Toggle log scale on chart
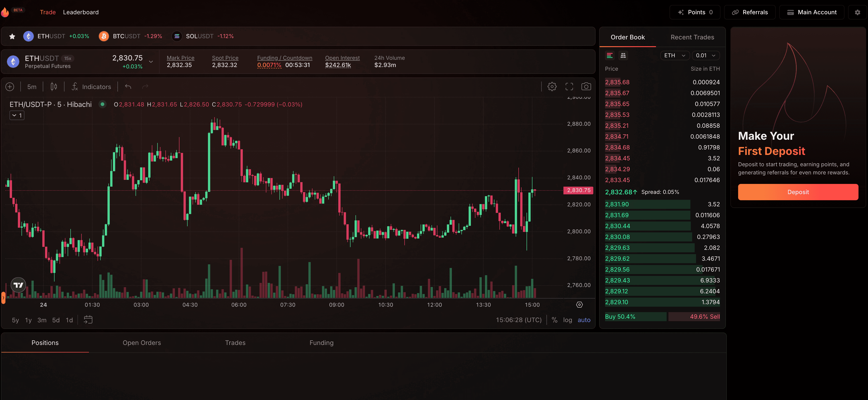The height and width of the screenshot is (400, 868). tap(568, 320)
